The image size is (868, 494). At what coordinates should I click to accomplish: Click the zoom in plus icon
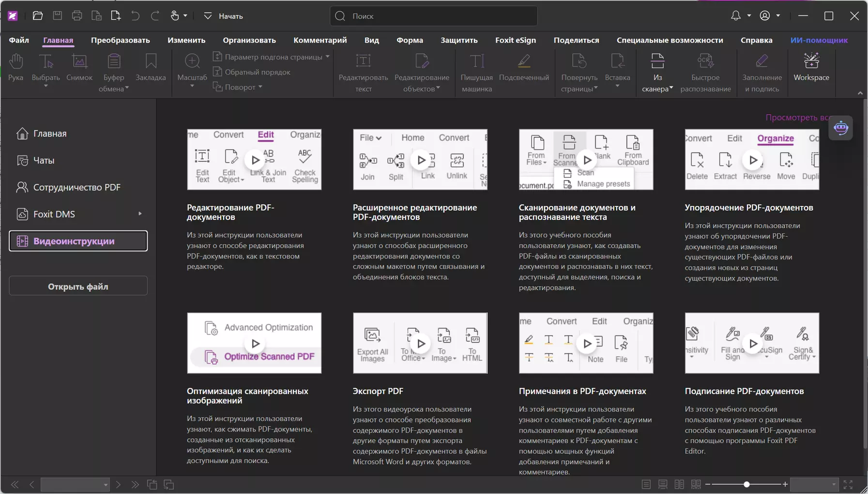tap(785, 484)
